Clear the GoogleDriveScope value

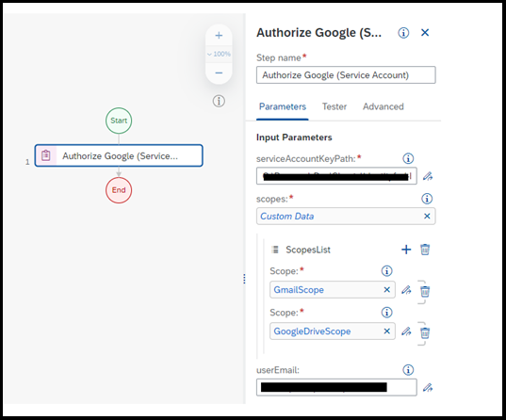pyautogui.click(x=387, y=331)
